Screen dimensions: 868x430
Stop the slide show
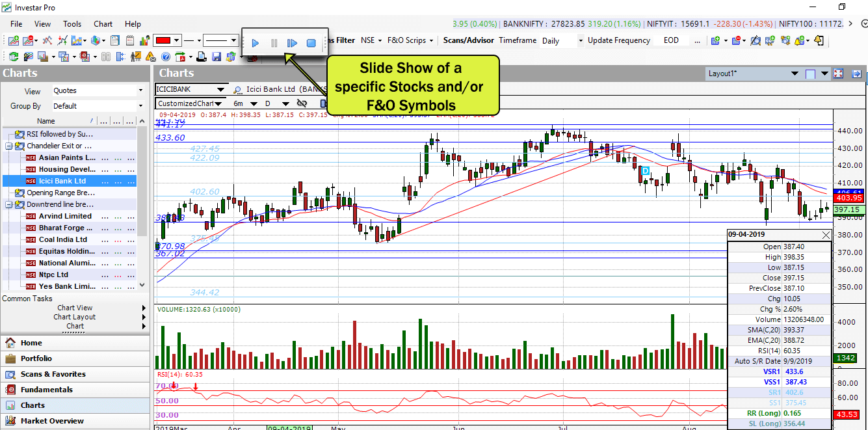point(311,42)
